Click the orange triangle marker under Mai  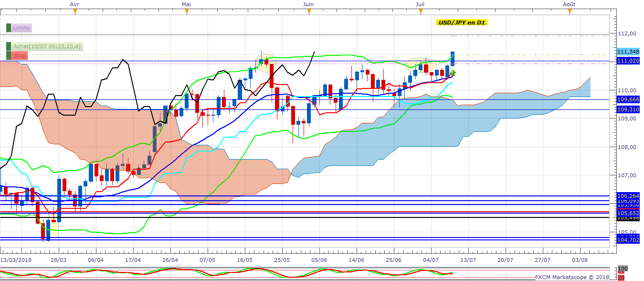coord(187,12)
